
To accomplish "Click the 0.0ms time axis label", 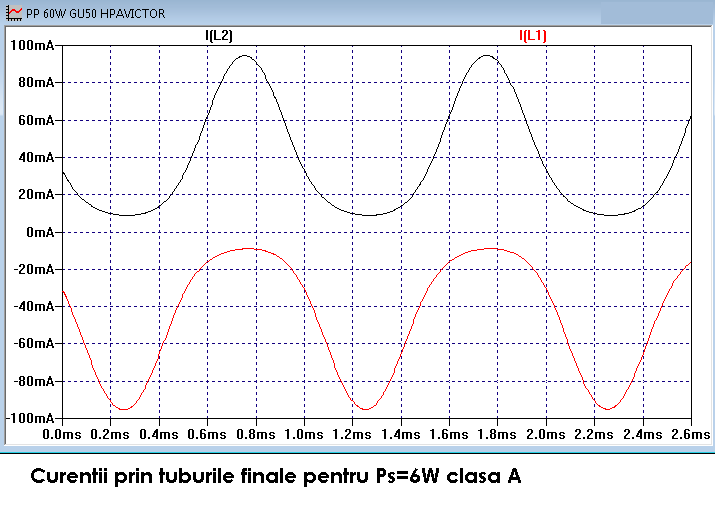I will click(x=62, y=435).
